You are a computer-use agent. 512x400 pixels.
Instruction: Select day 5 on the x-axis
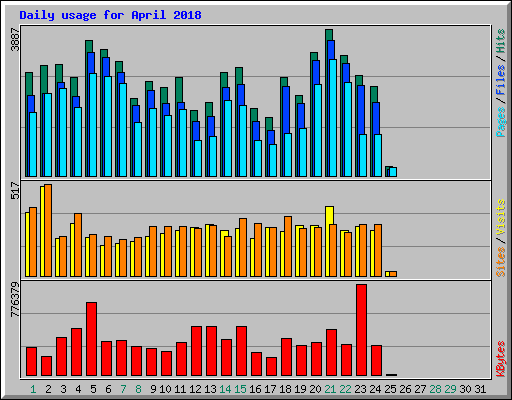click(93, 389)
